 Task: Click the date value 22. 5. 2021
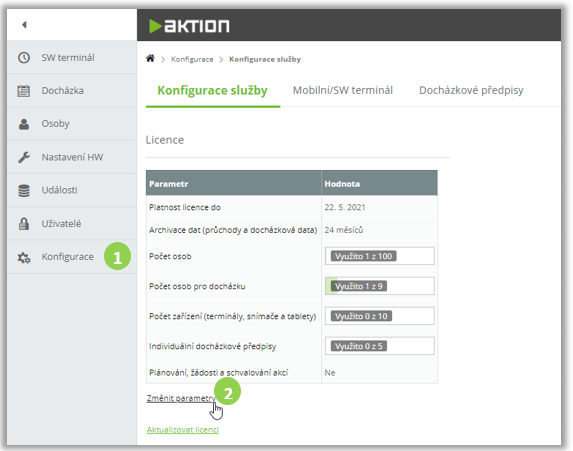pos(345,207)
